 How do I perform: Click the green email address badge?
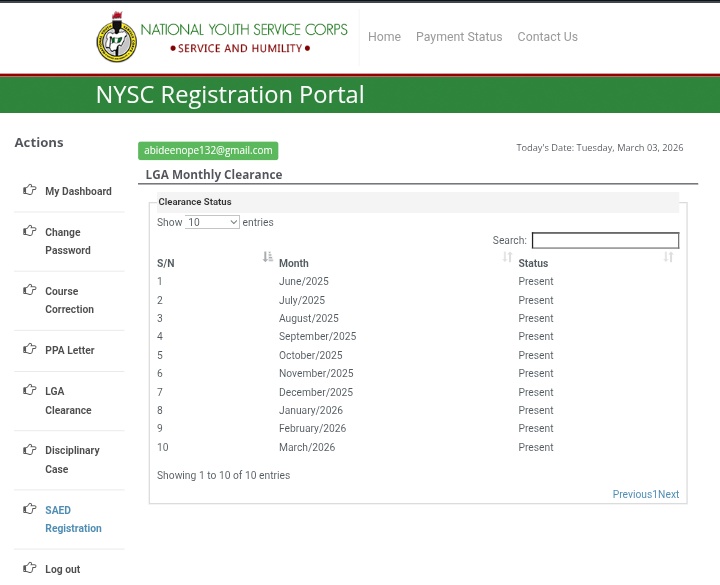click(208, 151)
